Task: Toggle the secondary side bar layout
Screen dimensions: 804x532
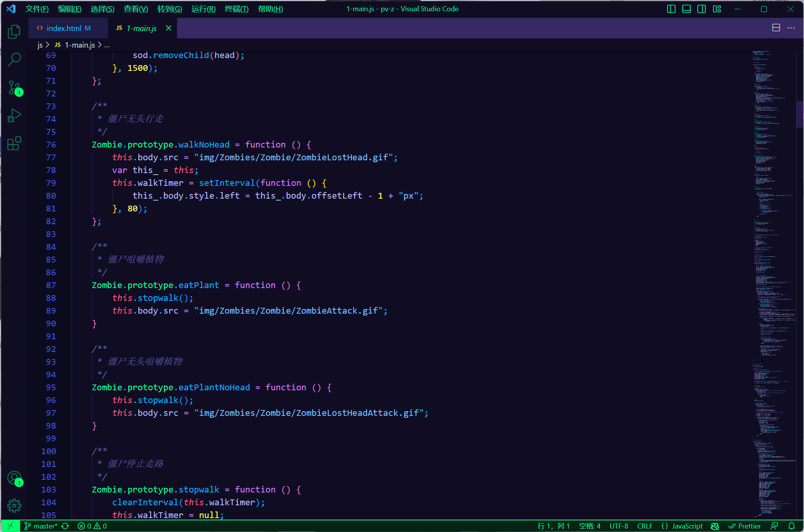Action: click(701, 9)
